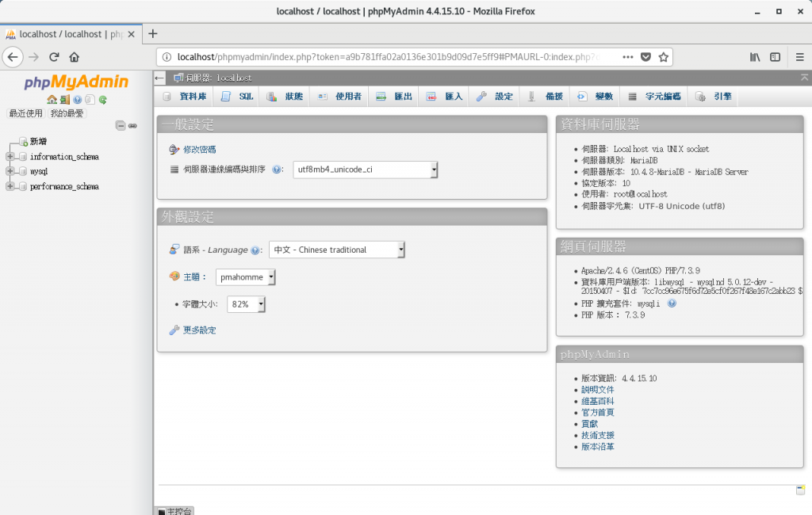Open the 貢獻 contribute link
Viewport: 812px width, 515px height.
click(589, 424)
